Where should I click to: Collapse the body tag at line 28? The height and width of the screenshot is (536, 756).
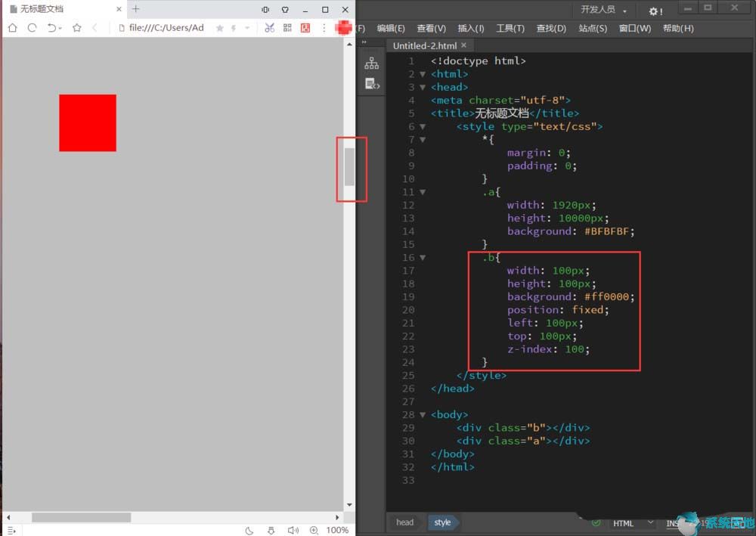click(423, 414)
